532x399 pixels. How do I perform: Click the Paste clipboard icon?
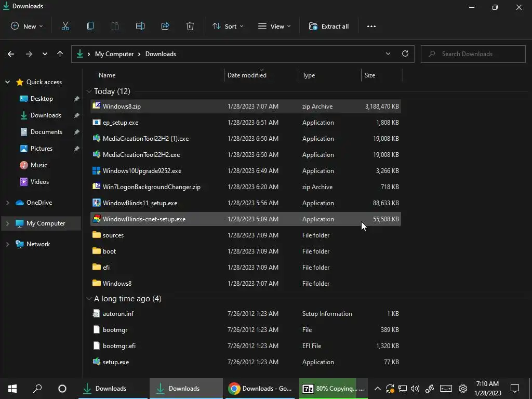click(115, 26)
